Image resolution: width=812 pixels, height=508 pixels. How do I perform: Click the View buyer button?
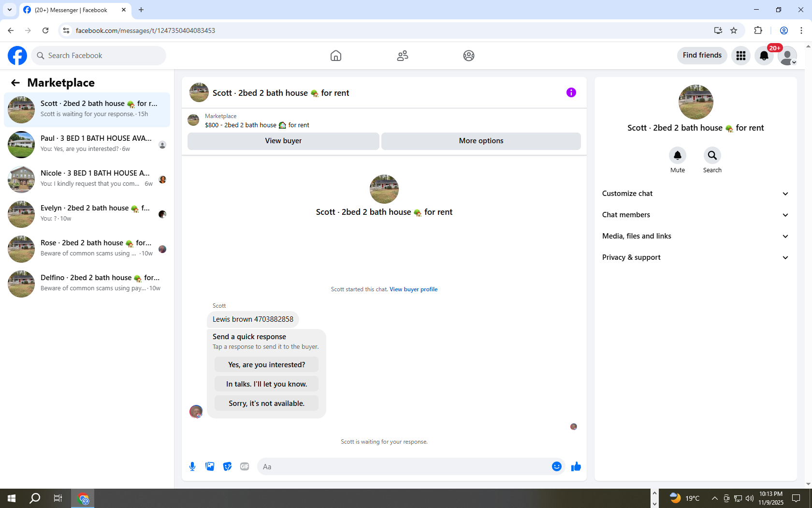pyautogui.click(x=283, y=141)
